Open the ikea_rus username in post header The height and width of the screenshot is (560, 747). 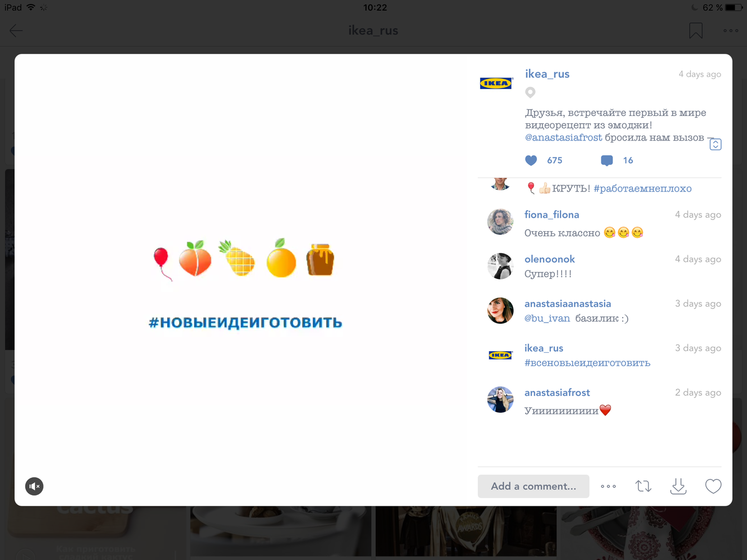547,74
